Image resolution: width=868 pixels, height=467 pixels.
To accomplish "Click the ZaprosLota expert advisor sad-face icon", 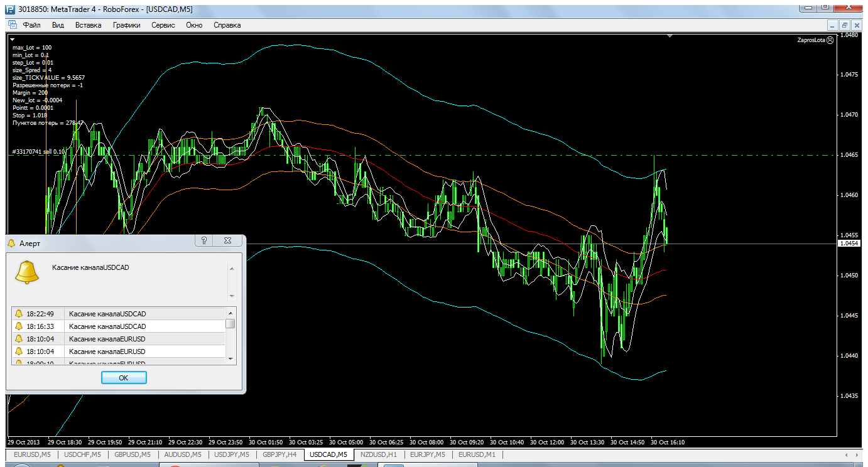I will pyautogui.click(x=830, y=40).
